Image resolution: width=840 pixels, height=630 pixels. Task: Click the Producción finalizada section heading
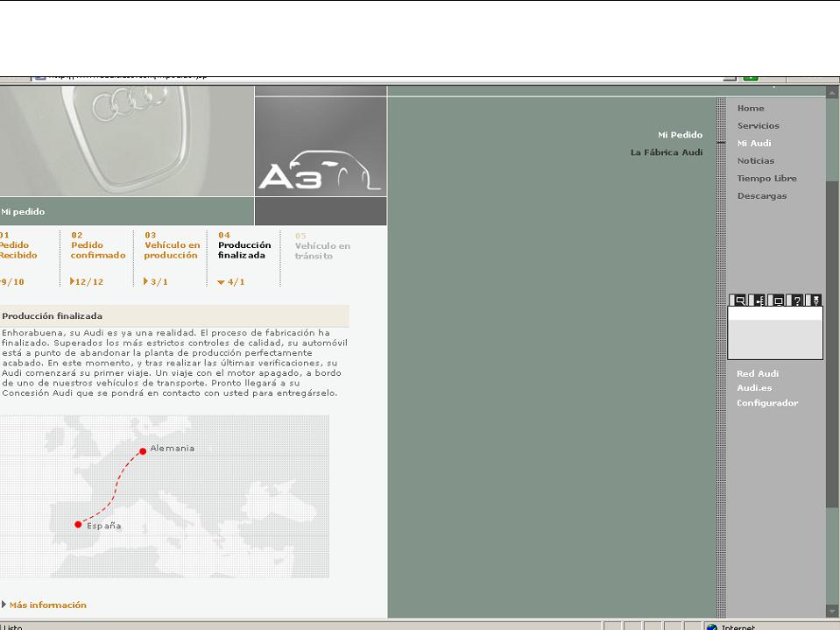tap(52, 316)
